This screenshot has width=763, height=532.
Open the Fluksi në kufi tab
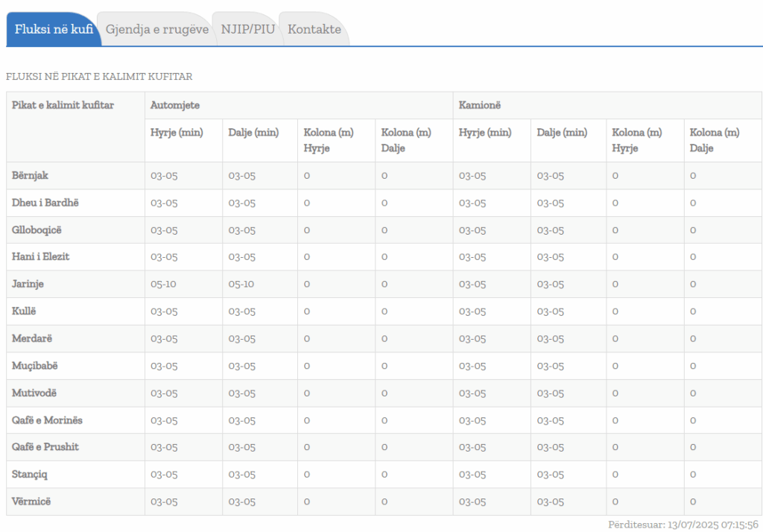[54, 30]
